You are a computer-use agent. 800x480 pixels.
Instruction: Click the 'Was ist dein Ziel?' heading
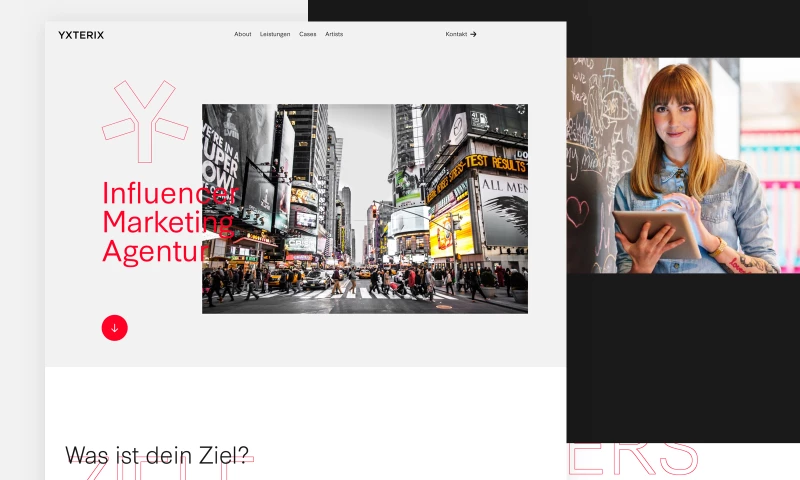(157, 456)
